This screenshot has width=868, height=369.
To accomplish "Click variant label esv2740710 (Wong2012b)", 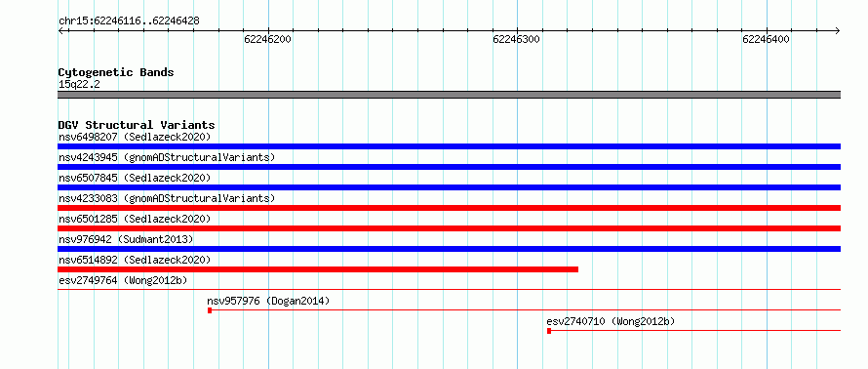I will pyautogui.click(x=611, y=321).
